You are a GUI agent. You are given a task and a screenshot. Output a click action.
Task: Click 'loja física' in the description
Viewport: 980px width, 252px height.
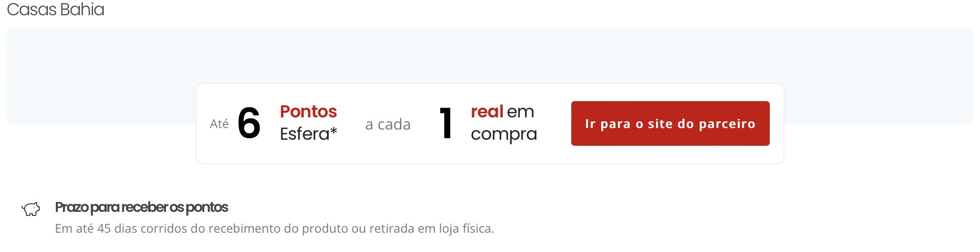(466, 229)
